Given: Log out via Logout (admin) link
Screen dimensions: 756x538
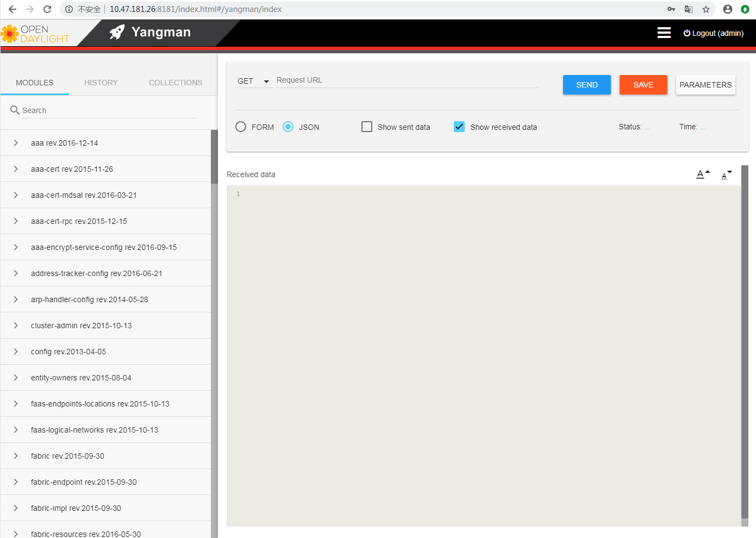Looking at the screenshot, I should coord(714,33).
